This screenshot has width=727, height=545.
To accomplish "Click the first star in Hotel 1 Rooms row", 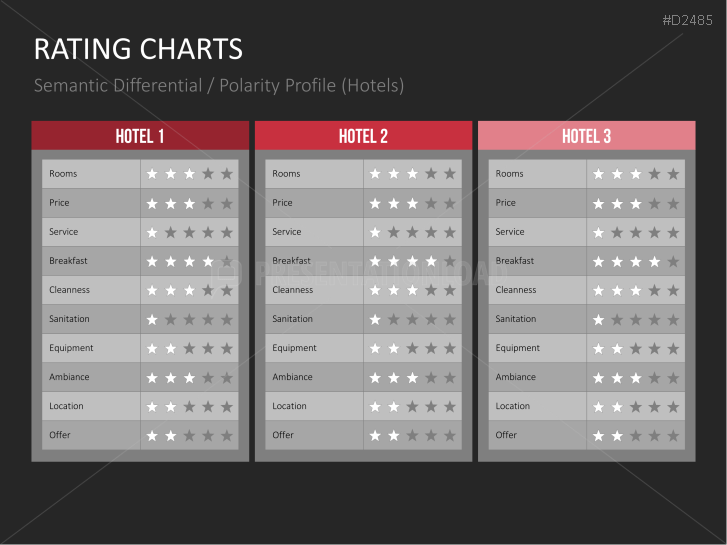I will click(x=152, y=174).
